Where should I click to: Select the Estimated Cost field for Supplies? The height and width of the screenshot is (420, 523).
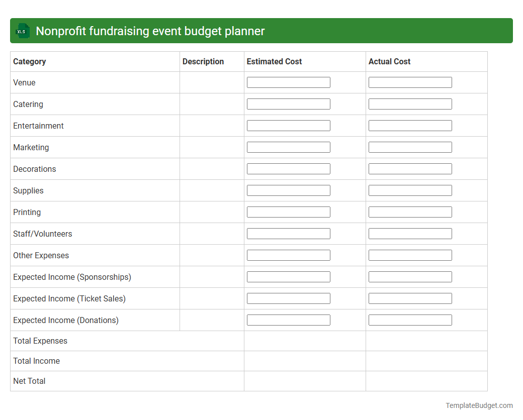pos(288,190)
